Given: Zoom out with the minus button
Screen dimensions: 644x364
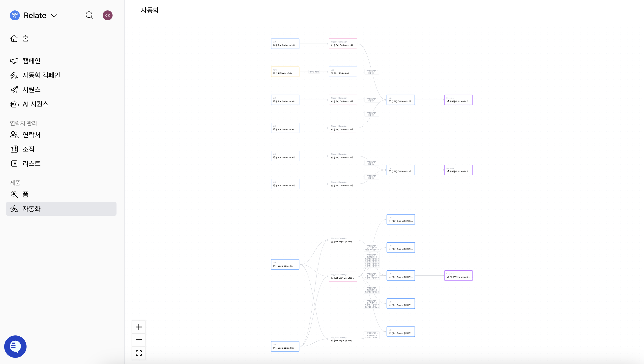Looking at the screenshot, I should click(x=139, y=340).
